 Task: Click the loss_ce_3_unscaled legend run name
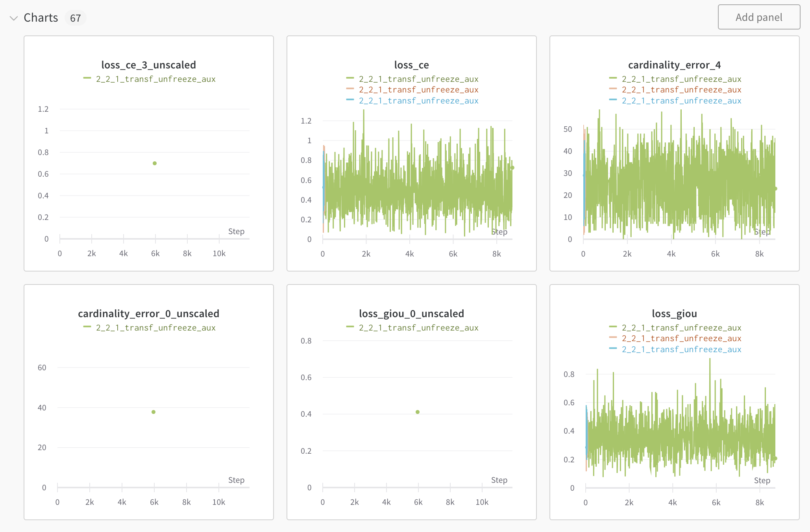155,79
